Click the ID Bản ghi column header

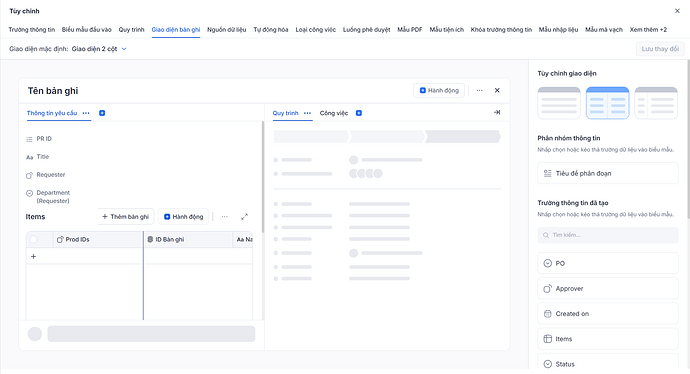[188, 239]
